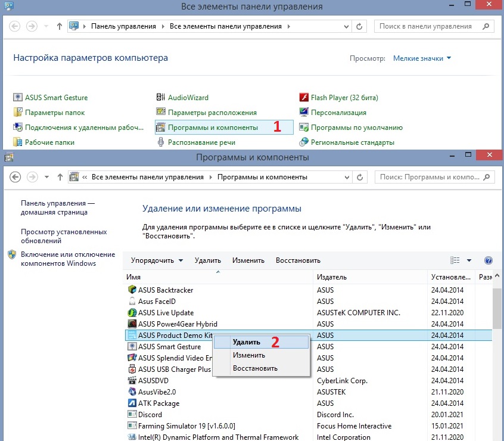Click search field Поиск в панели управления

(434, 26)
